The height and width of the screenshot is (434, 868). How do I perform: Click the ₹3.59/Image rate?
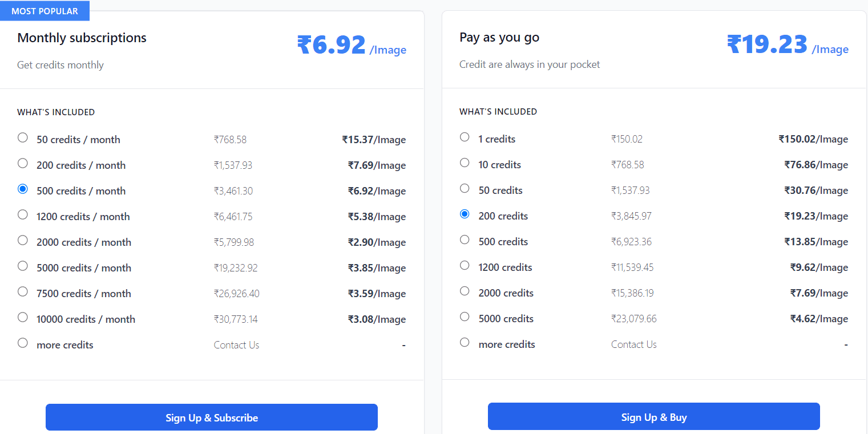tap(377, 294)
